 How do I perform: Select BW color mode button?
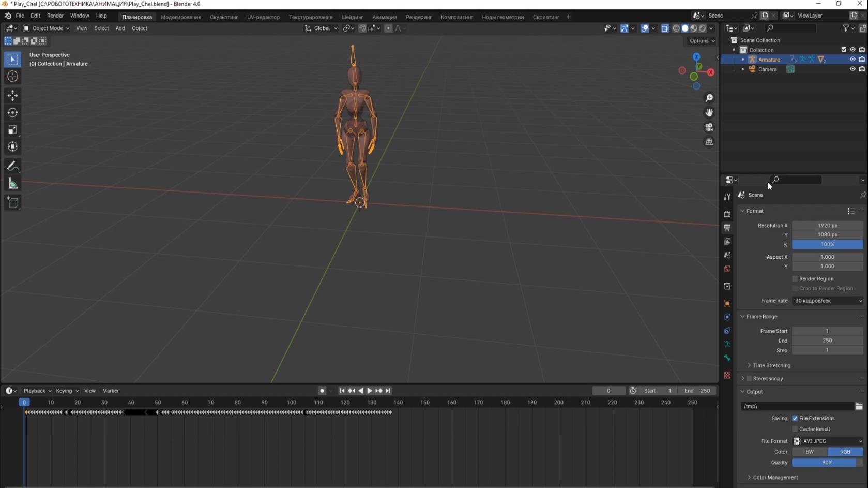tap(810, 452)
